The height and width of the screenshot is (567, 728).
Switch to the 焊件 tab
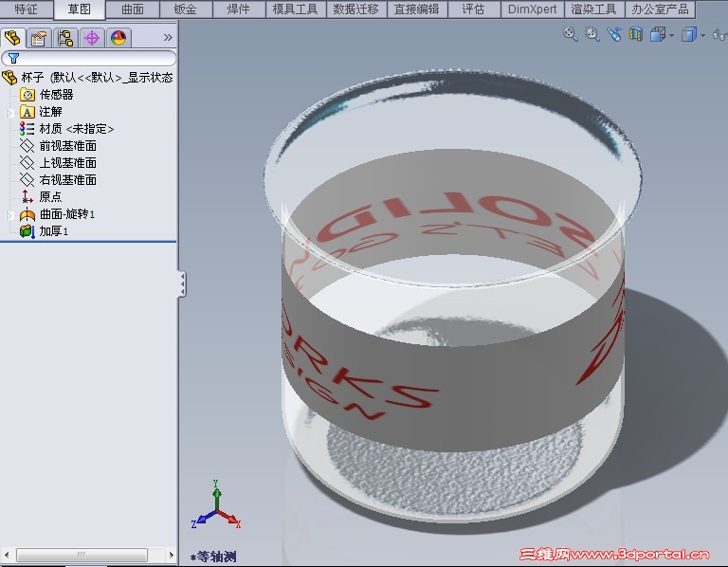click(x=239, y=9)
